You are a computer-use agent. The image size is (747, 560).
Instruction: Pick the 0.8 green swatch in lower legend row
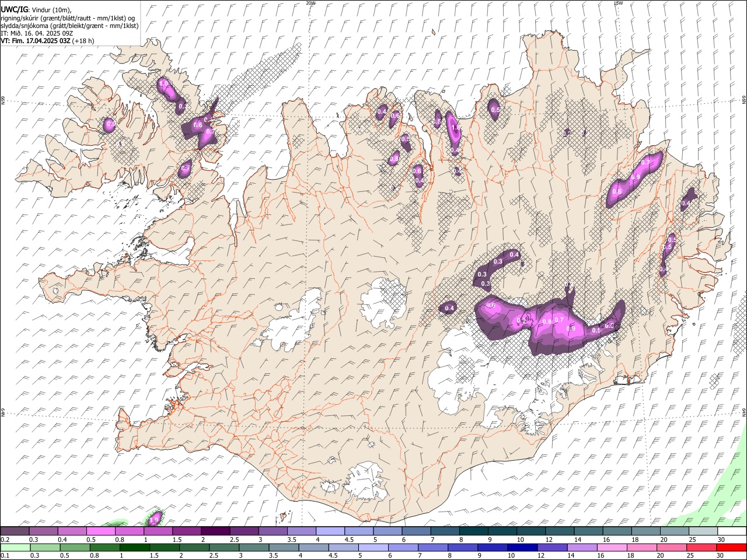coord(105,547)
